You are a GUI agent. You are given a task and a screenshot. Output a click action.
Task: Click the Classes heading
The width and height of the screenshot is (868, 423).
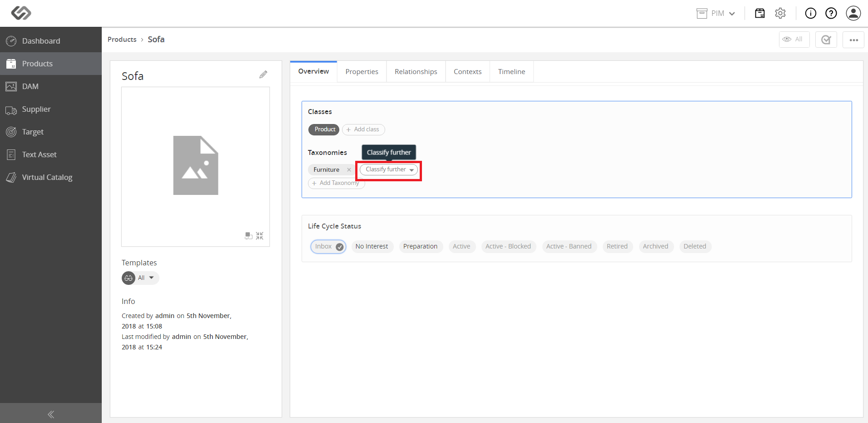tap(320, 112)
